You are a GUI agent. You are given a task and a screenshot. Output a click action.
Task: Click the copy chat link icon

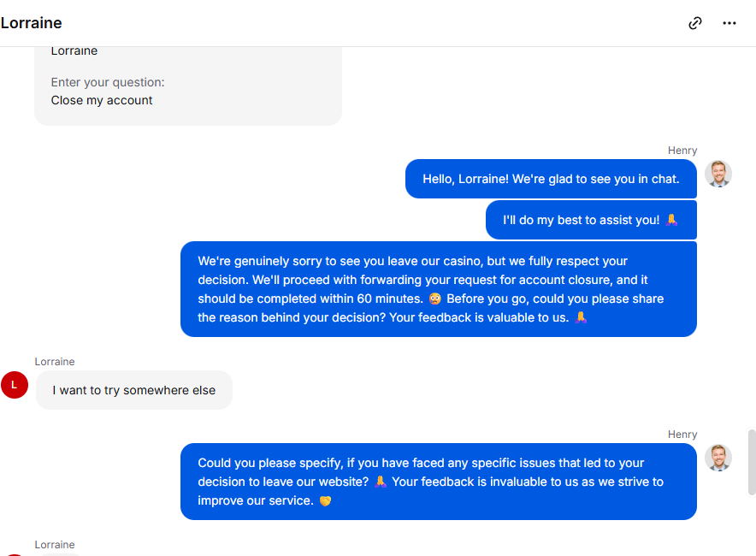(695, 23)
